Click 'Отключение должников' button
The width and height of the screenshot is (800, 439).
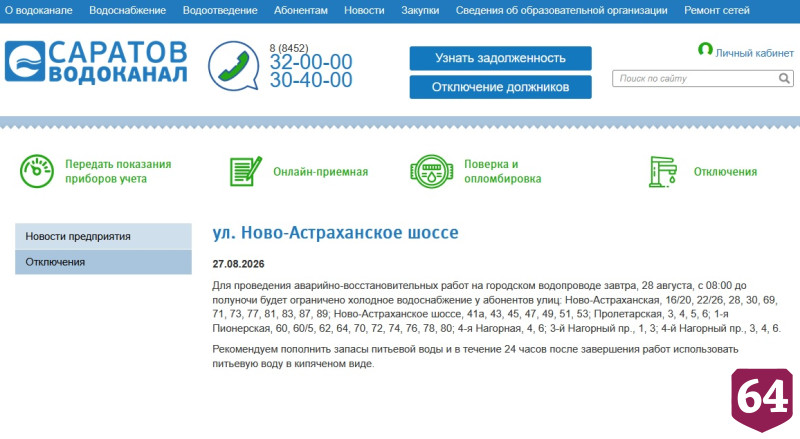point(501,87)
